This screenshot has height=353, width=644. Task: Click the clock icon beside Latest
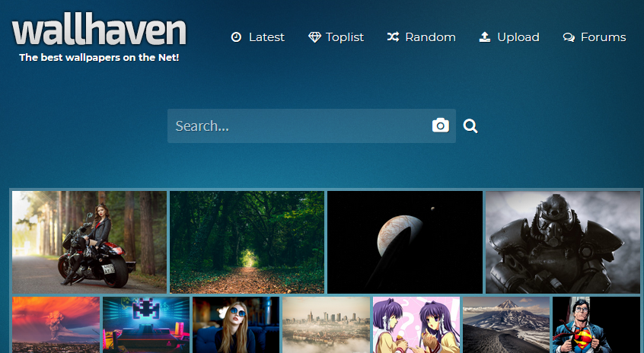(236, 37)
